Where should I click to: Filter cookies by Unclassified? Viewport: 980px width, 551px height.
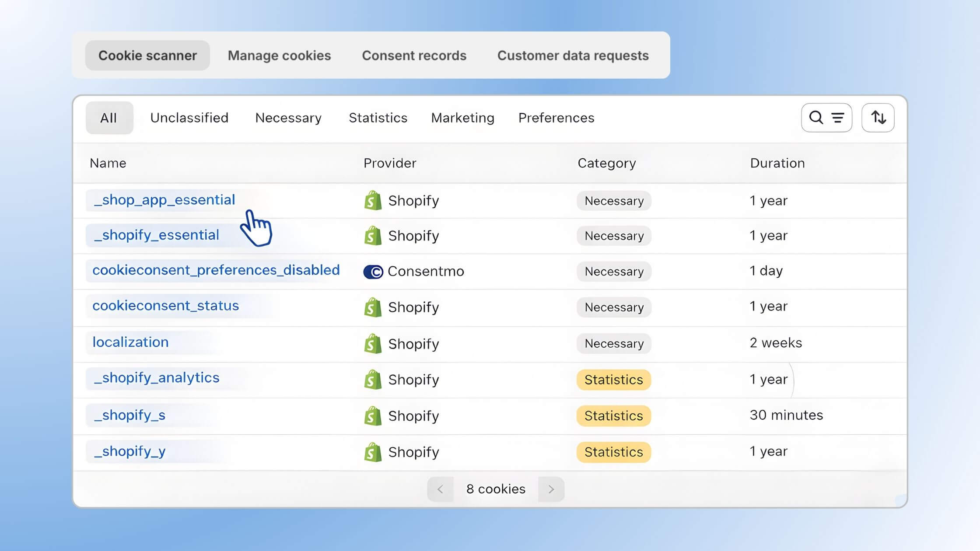coord(189,118)
